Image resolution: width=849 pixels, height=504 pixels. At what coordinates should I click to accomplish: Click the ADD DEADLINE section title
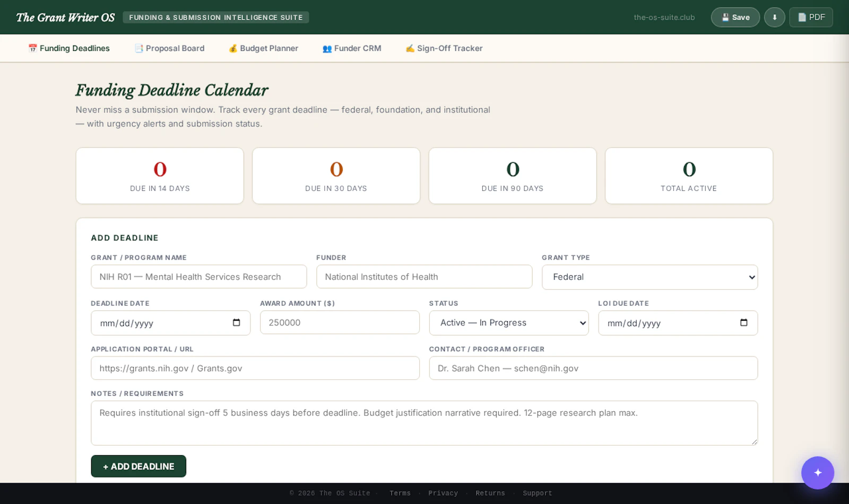(x=125, y=238)
